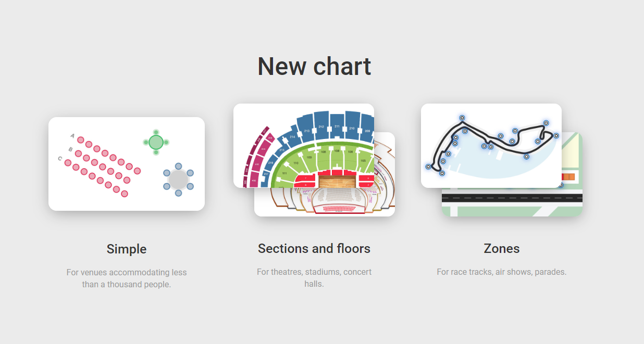
Task: Click the description about less than a thousand people
Action: [127, 278]
